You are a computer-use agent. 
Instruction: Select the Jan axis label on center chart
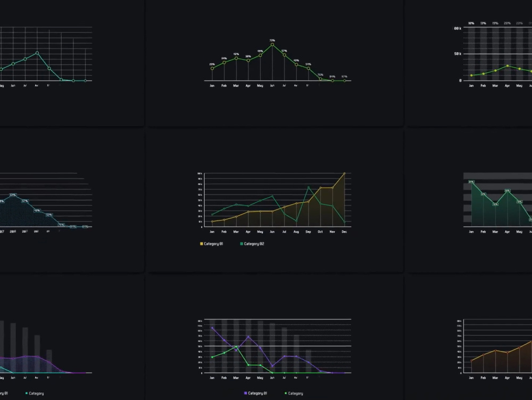[212, 231]
